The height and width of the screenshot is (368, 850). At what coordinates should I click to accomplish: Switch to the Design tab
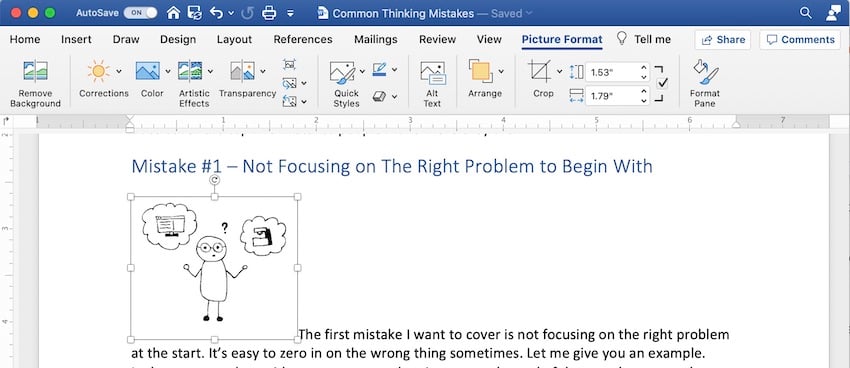(x=178, y=39)
